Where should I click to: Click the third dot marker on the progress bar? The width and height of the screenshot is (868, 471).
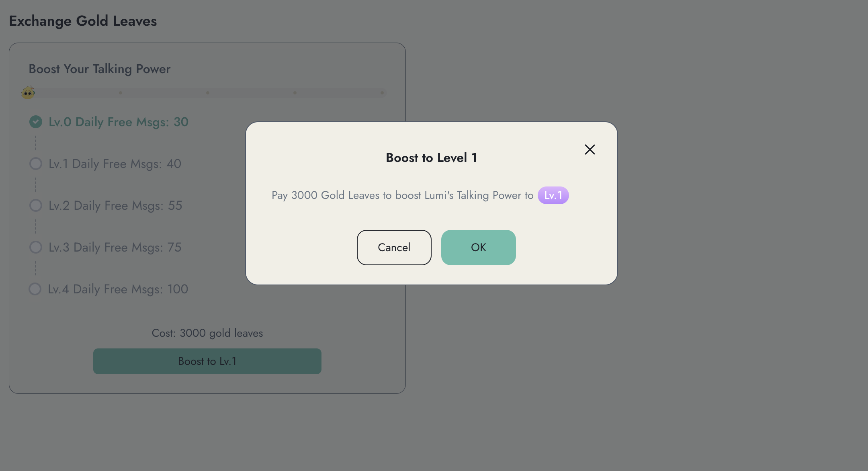[295, 93]
